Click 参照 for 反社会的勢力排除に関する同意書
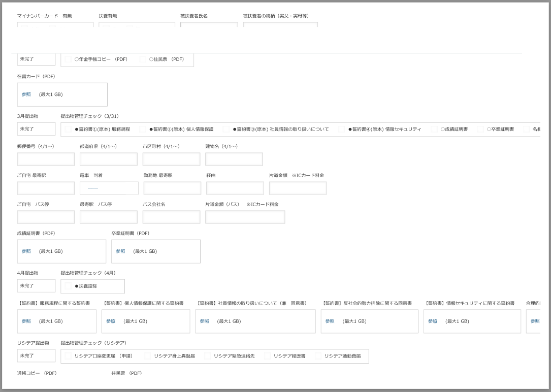Image resolution: width=551 pixels, height=392 pixels. point(330,321)
